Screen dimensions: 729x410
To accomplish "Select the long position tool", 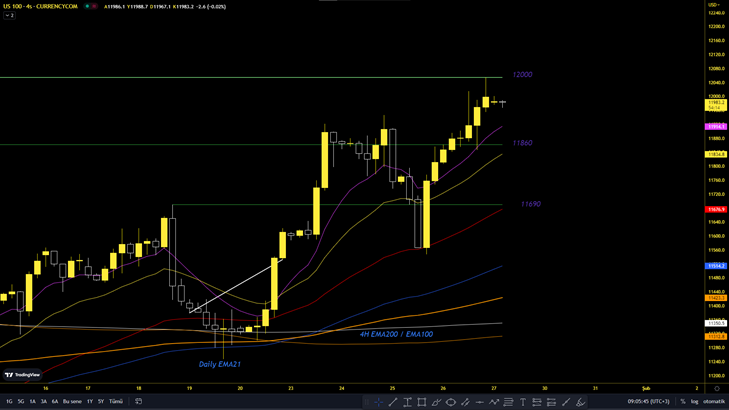I will pos(537,402).
